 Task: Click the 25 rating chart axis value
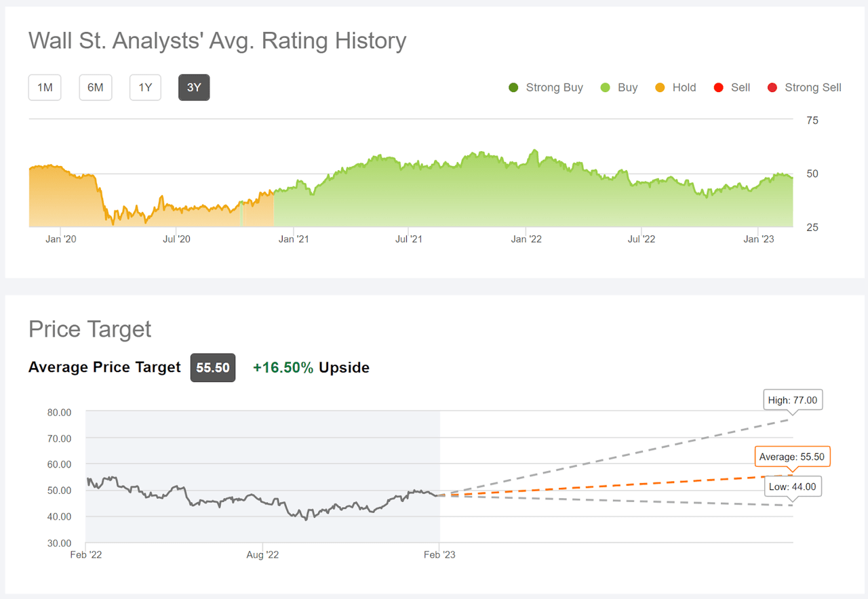coord(812,227)
